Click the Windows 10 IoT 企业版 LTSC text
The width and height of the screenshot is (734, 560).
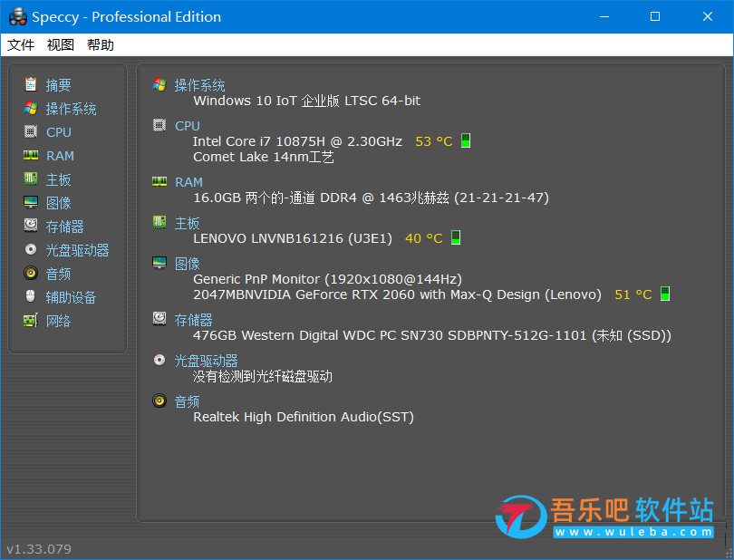[x=307, y=101]
